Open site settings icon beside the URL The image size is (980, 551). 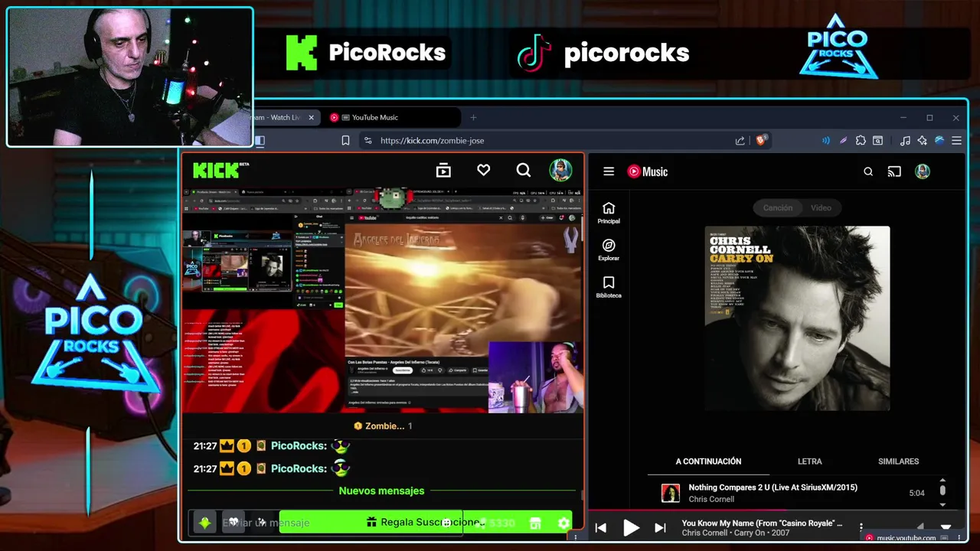368,141
